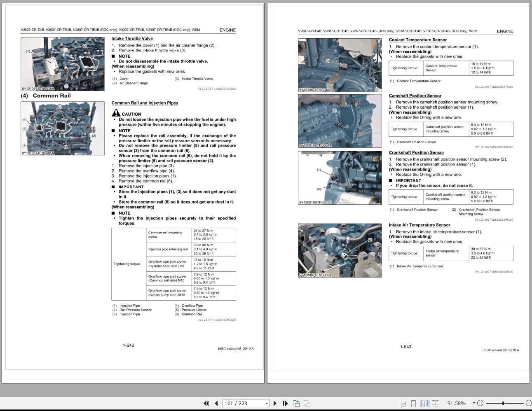The width and height of the screenshot is (532, 411).
Task: Advance to the next page
Action: coord(275,403)
